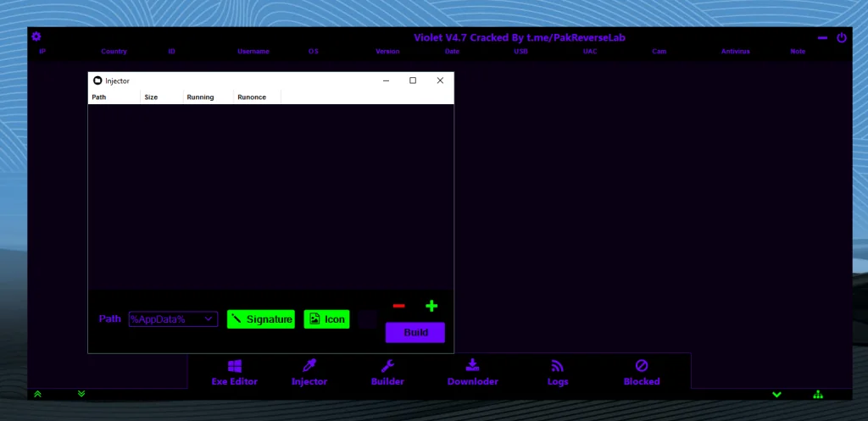The image size is (868, 421).
Task: Click the green Signature button
Action: (x=261, y=319)
